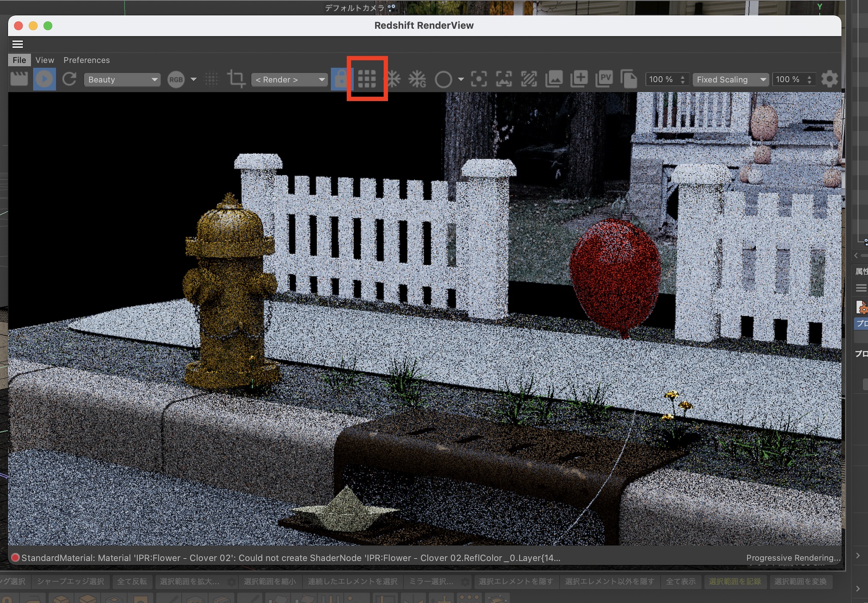
Task: Click the circle display mode icon
Action: tap(443, 79)
